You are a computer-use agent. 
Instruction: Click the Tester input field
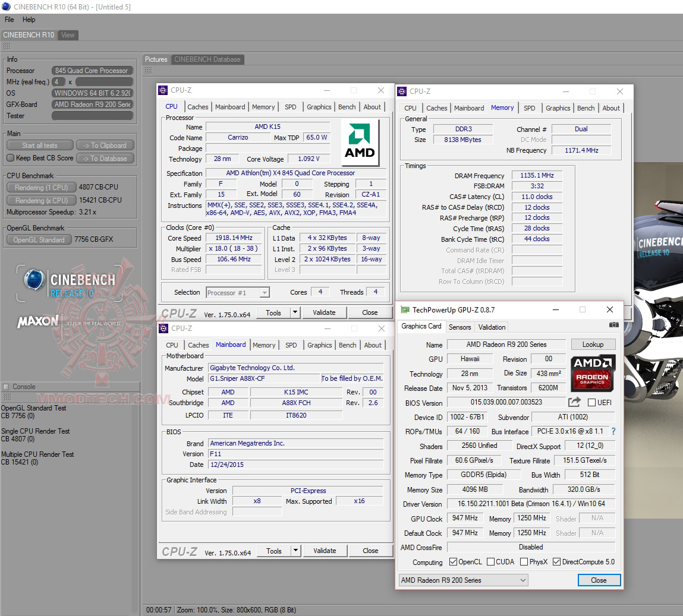click(92, 116)
